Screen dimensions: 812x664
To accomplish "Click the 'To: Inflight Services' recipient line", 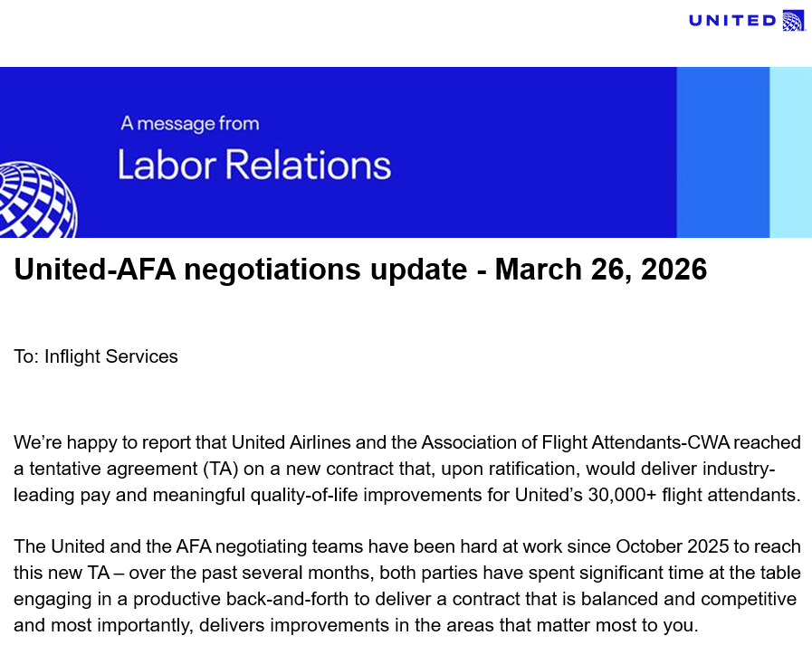I will tap(96, 356).
